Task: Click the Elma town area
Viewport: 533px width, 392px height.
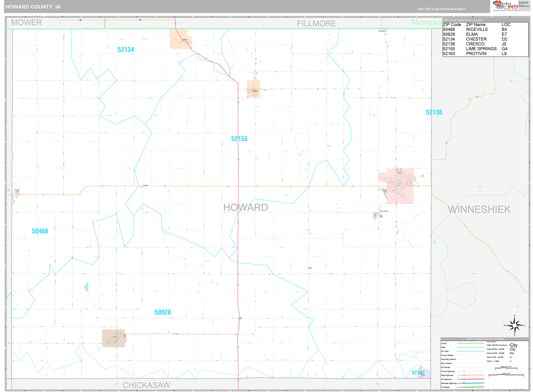Action: click(113, 338)
